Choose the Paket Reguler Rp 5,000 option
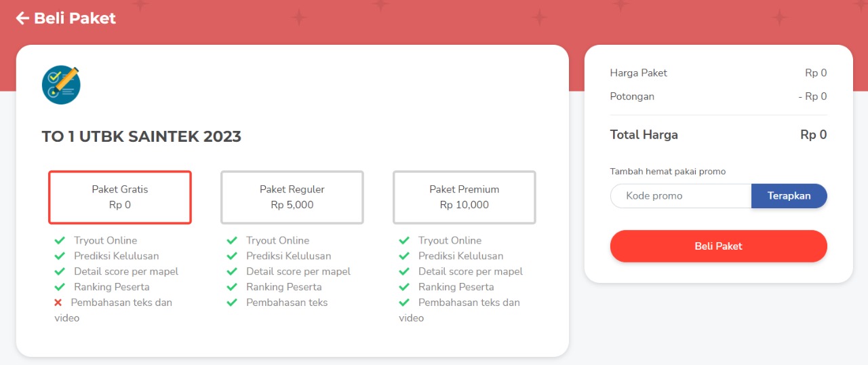The image size is (868, 365). click(292, 197)
